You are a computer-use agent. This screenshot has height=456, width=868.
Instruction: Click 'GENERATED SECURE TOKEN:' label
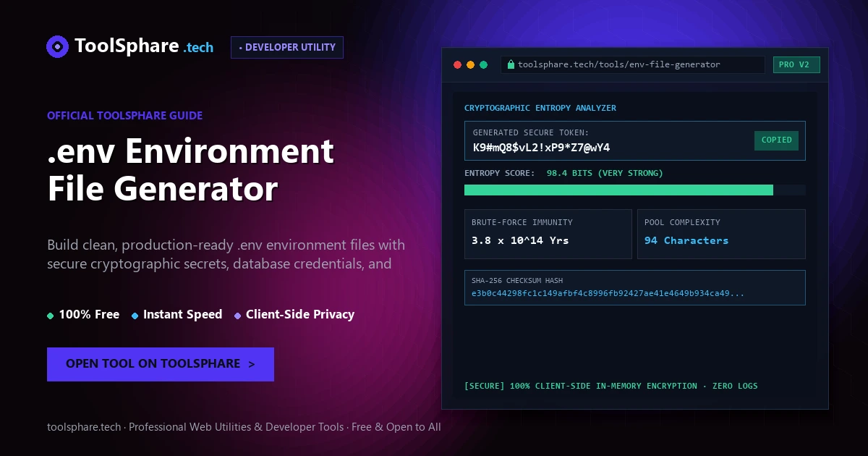pos(531,132)
